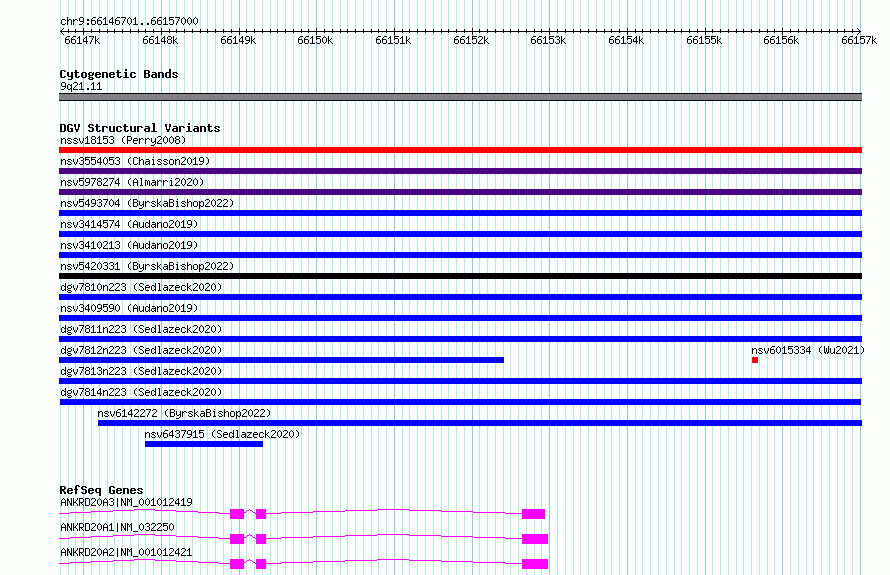Open variant nssv18153 (Perry2008) label

[x=123, y=140]
